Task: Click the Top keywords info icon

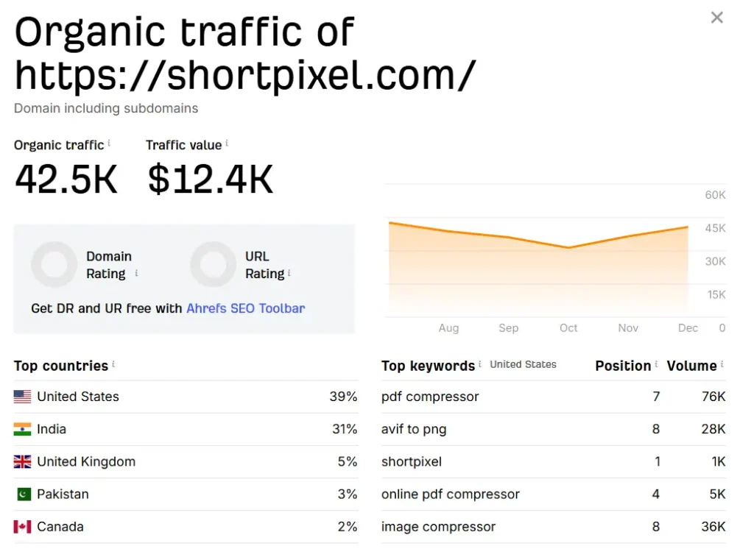Action: pyautogui.click(x=480, y=364)
